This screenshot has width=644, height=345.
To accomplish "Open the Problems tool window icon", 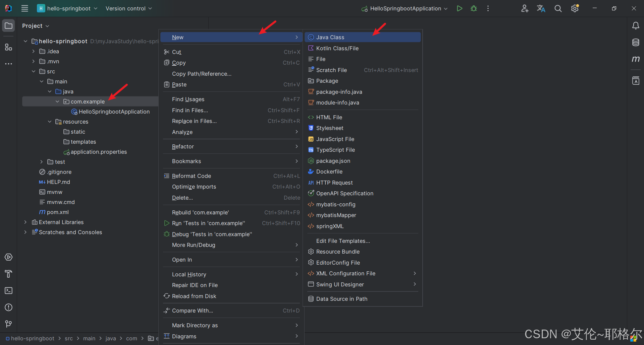I will pyautogui.click(x=8, y=307).
